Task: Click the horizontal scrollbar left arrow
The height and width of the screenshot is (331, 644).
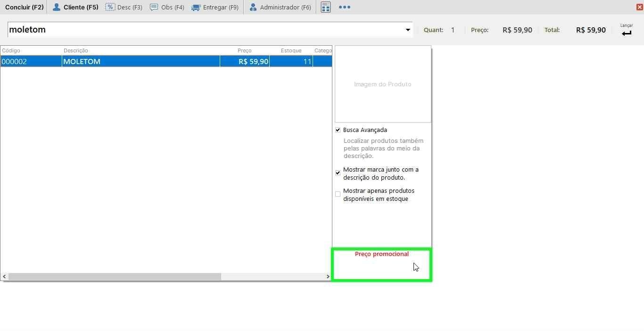Action: click(4, 276)
